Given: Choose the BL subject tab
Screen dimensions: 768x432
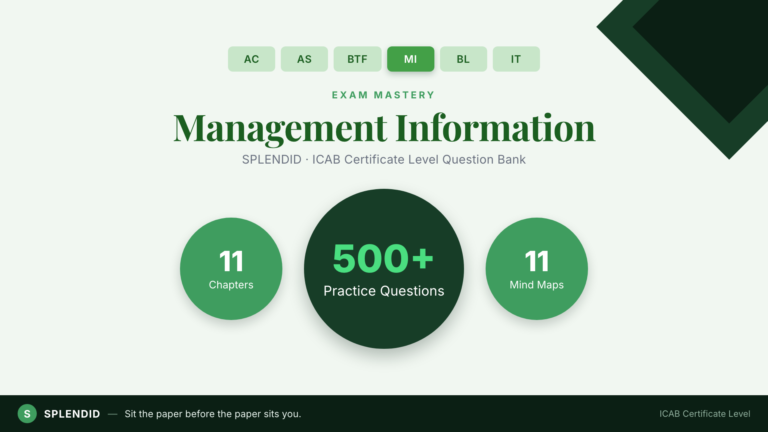Looking at the screenshot, I should tap(463, 59).
